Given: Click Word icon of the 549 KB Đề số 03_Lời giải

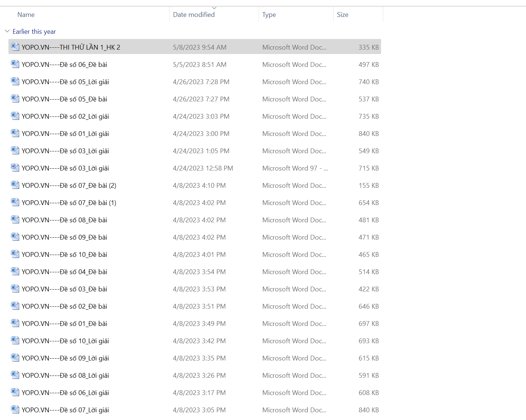Looking at the screenshot, I should (15, 150).
